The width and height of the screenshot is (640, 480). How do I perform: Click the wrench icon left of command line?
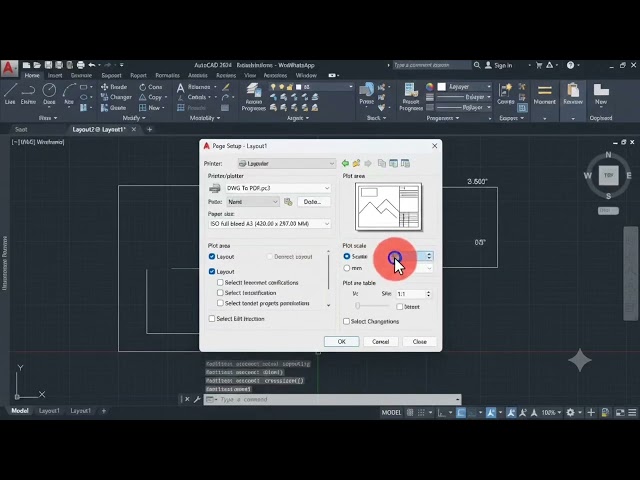pyautogui.click(x=197, y=399)
